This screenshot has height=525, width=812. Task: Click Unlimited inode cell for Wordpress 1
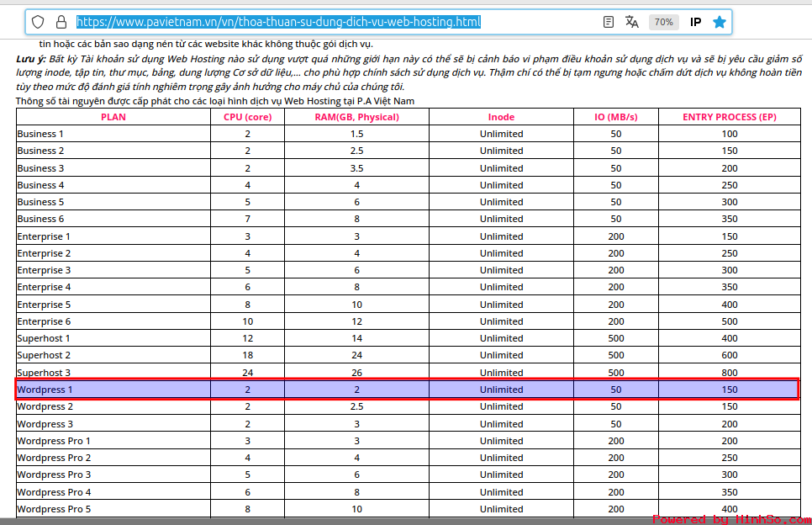coord(501,390)
